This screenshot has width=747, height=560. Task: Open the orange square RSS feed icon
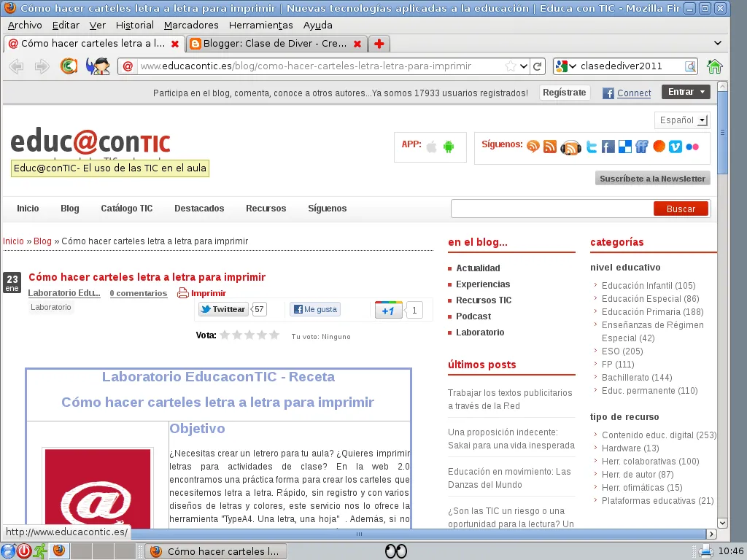(x=550, y=147)
